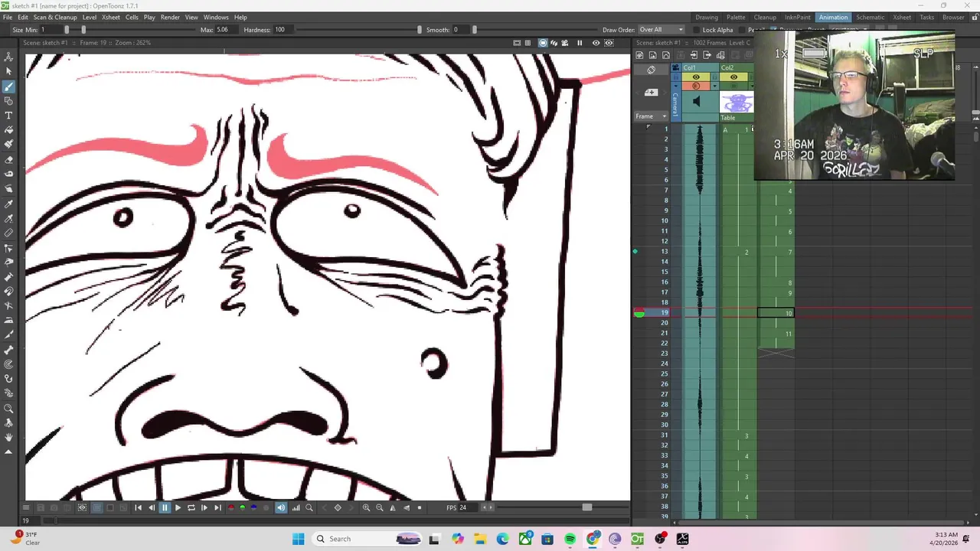This screenshot has height=551, width=980.
Task: Click the FPS value field
Action: point(468,507)
